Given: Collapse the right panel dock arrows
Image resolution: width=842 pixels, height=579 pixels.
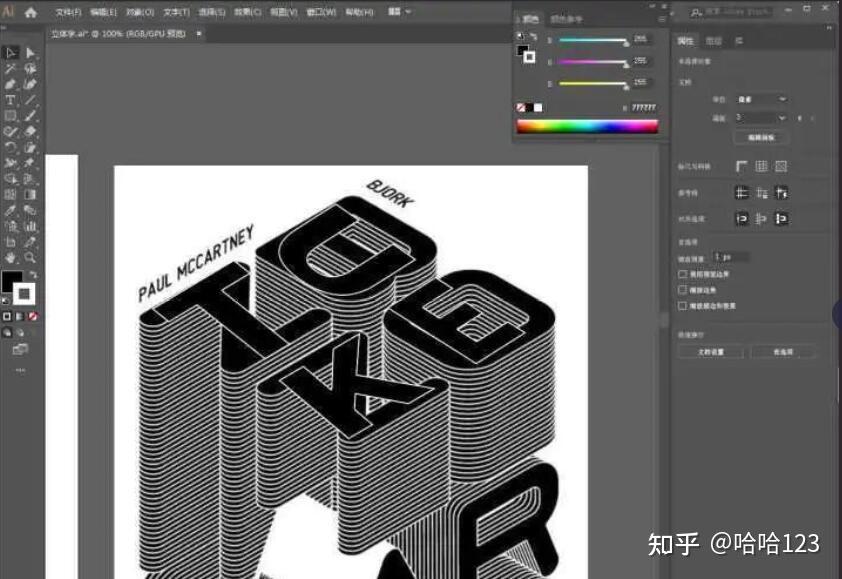Looking at the screenshot, I should [x=829, y=28].
